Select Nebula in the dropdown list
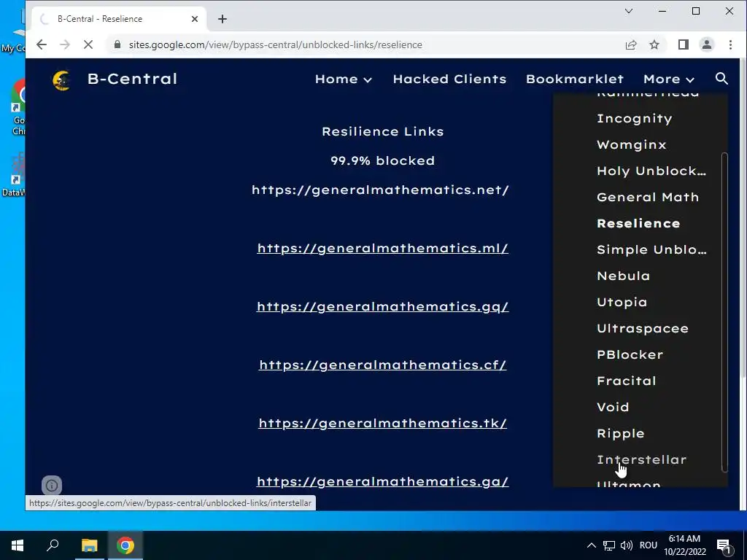The image size is (747, 560). [x=623, y=276]
